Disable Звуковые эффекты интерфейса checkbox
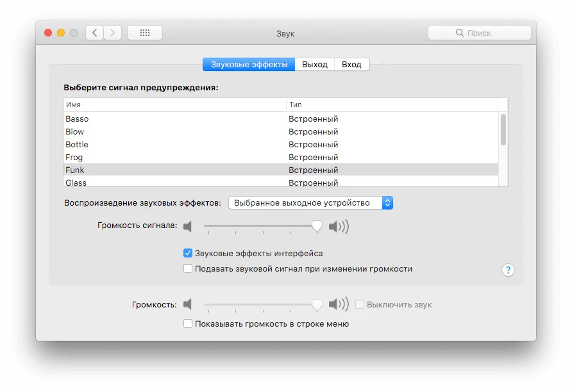 (x=188, y=253)
